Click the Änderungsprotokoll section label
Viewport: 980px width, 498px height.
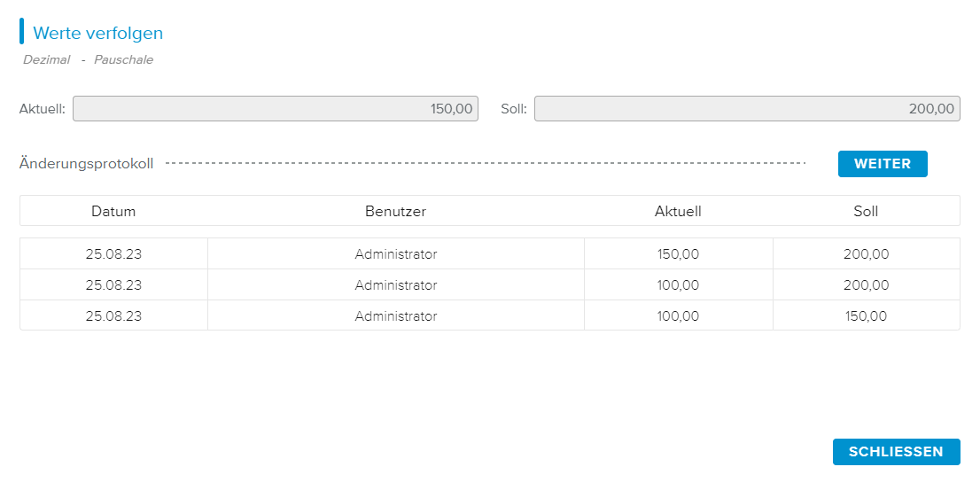tap(86, 164)
